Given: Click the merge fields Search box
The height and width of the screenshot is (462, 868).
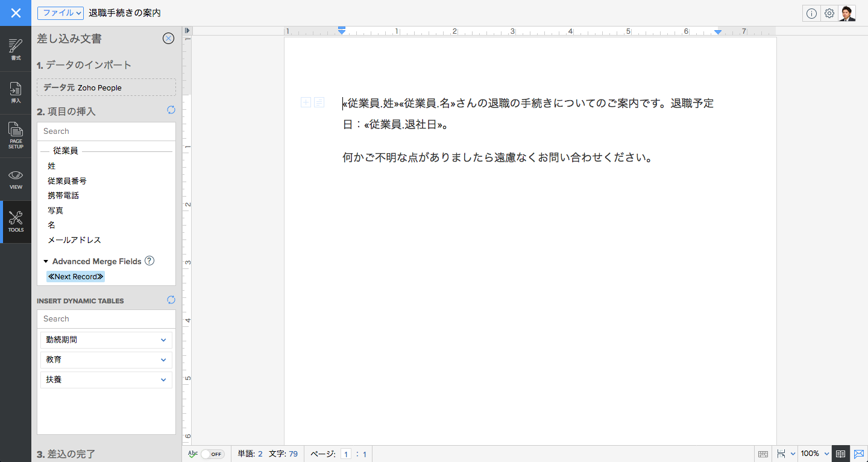Looking at the screenshot, I should 106,131.
